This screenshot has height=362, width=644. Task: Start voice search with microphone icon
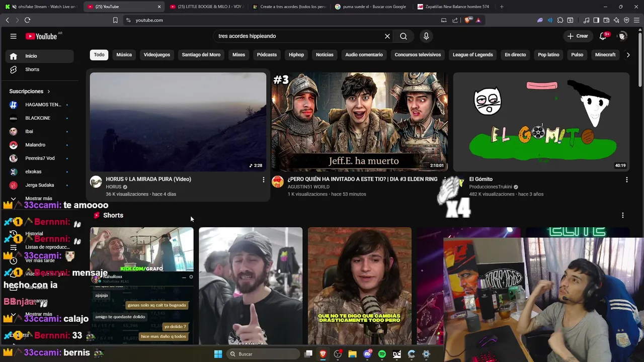(426, 36)
